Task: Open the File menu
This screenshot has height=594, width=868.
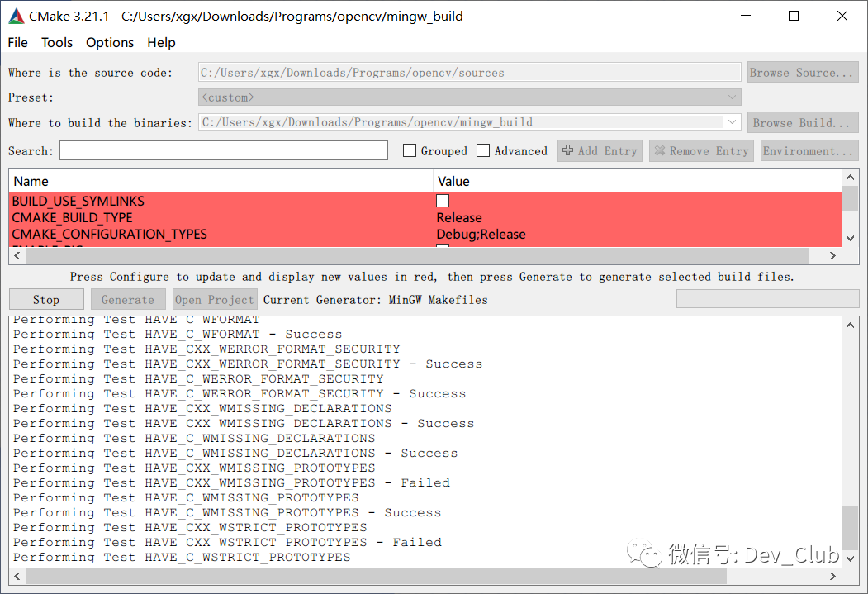Action: click(x=17, y=43)
